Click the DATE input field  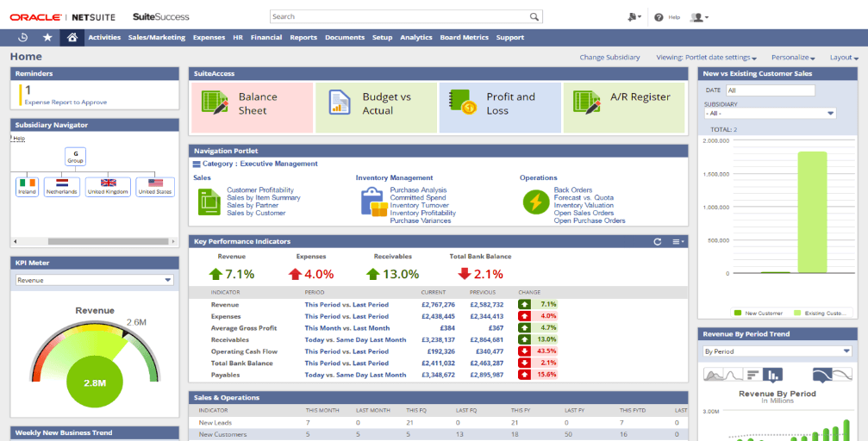[x=770, y=90]
